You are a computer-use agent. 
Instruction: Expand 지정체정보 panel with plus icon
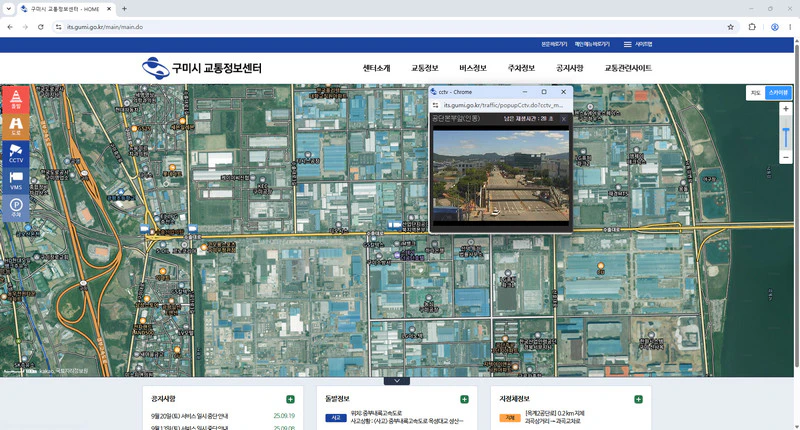point(638,399)
